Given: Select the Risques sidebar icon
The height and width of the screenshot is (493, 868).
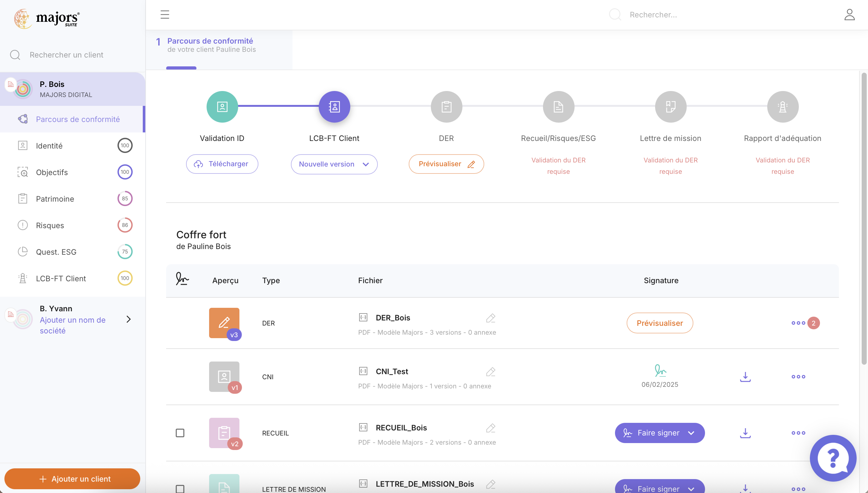Looking at the screenshot, I should [23, 225].
